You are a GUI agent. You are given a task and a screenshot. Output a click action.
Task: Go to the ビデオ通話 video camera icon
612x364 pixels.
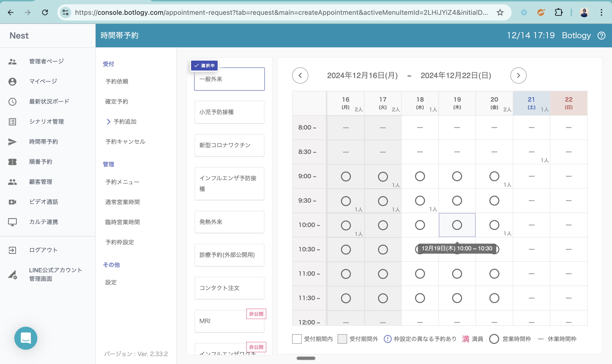[x=12, y=202]
